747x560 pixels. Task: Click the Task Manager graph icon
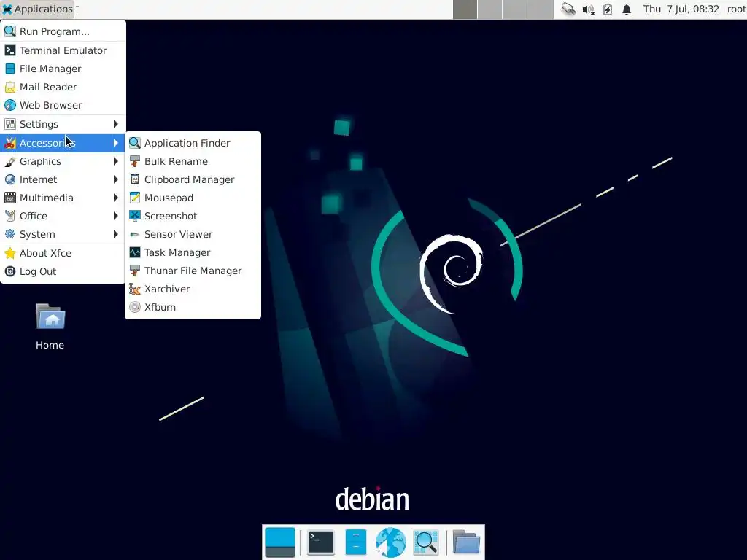(x=135, y=252)
